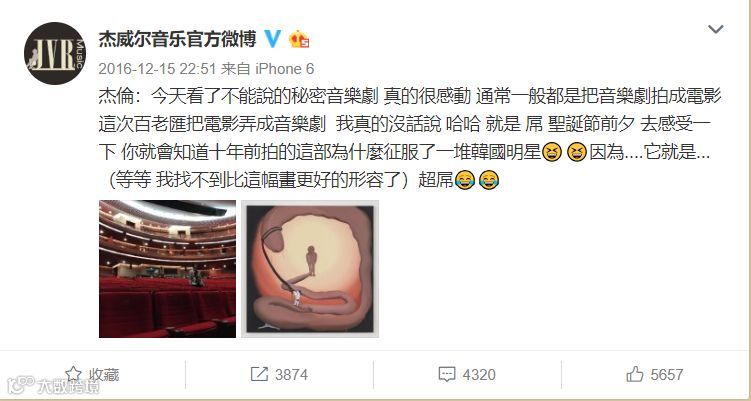Open the JVR Music profile avatar
This screenshot has height=401, width=751.
(55, 54)
